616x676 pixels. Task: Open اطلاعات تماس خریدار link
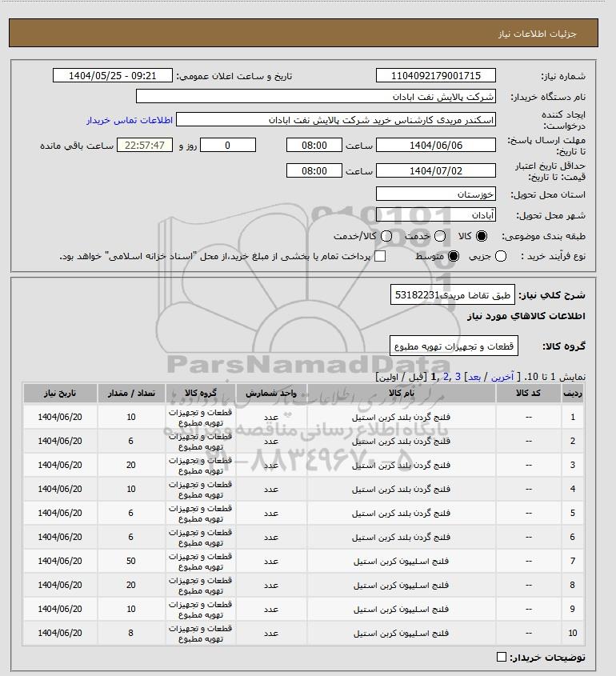(x=130, y=120)
